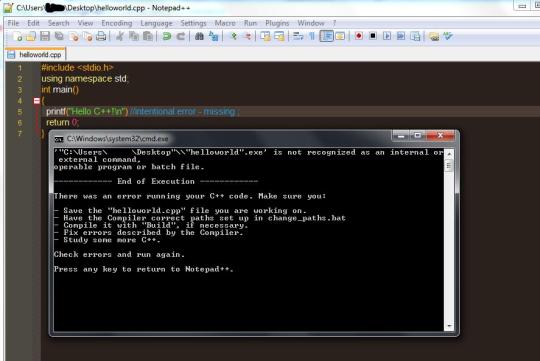This screenshot has width=540, height=361.
Task: Play back the recorded macro icon
Action: click(x=387, y=36)
